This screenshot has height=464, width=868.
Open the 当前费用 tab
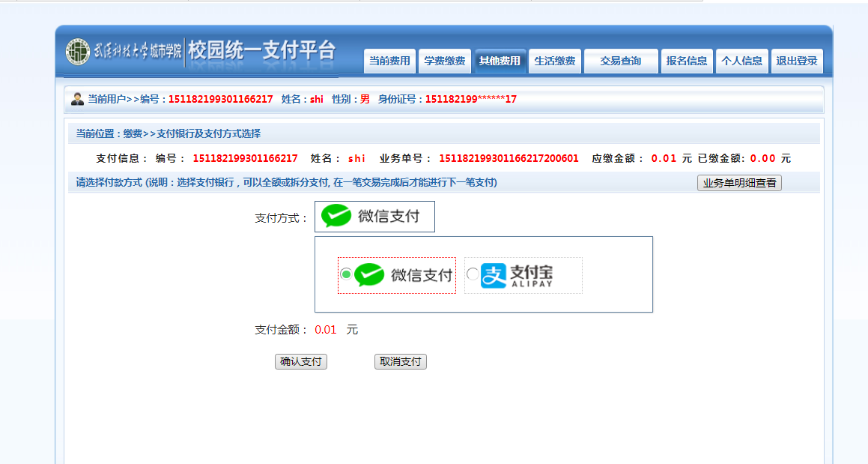pos(389,61)
